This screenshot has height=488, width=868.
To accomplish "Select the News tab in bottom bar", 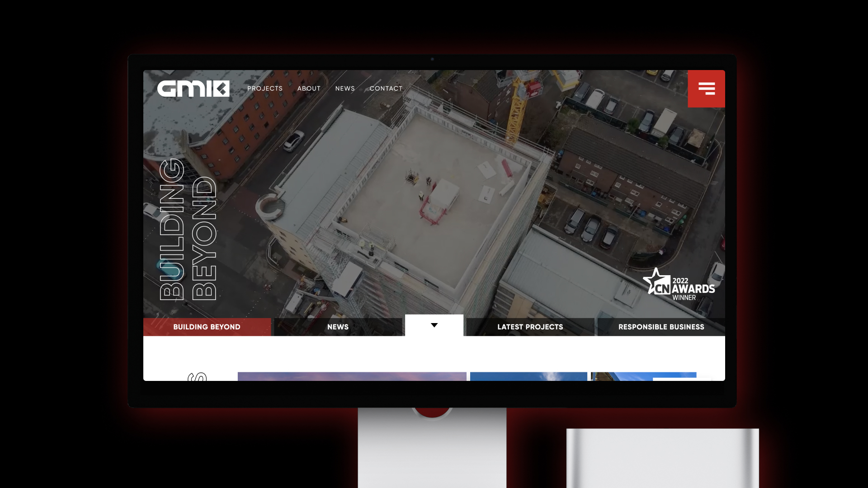I will [x=338, y=327].
